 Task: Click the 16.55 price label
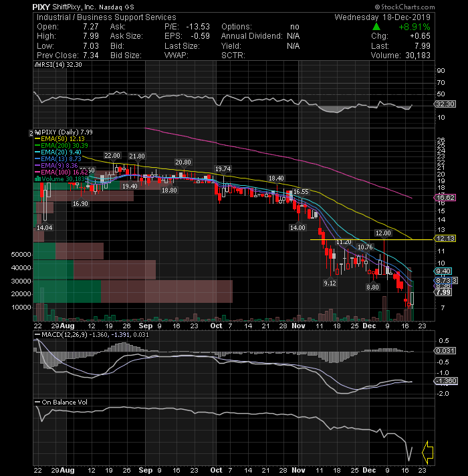tap(301, 192)
